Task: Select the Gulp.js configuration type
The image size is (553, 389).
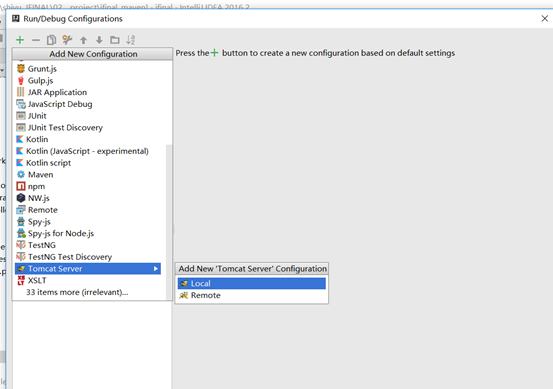Action: pos(87,80)
